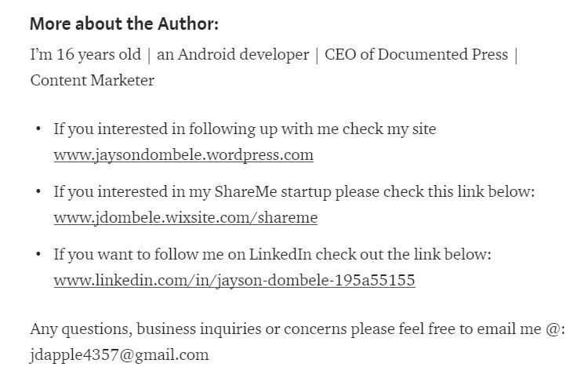This screenshot has height=385, width=588.
Task: Click the bullet point before the ShareMe item
Action: (x=38, y=191)
